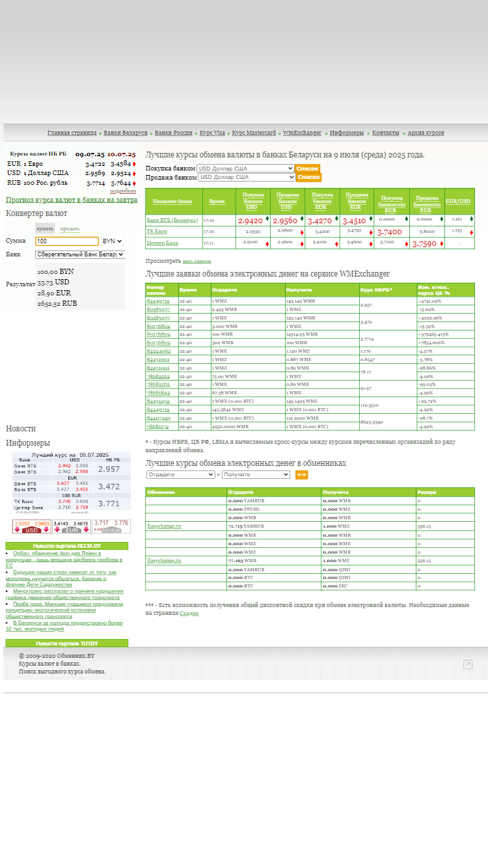
Task: Open request number 82451432
Action: click(159, 401)
